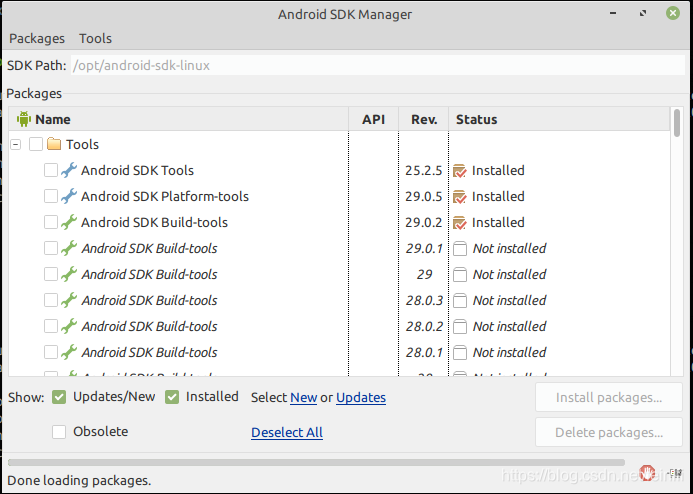The image size is (693, 494).
Task: Click the Install packages button
Action: pos(609,398)
